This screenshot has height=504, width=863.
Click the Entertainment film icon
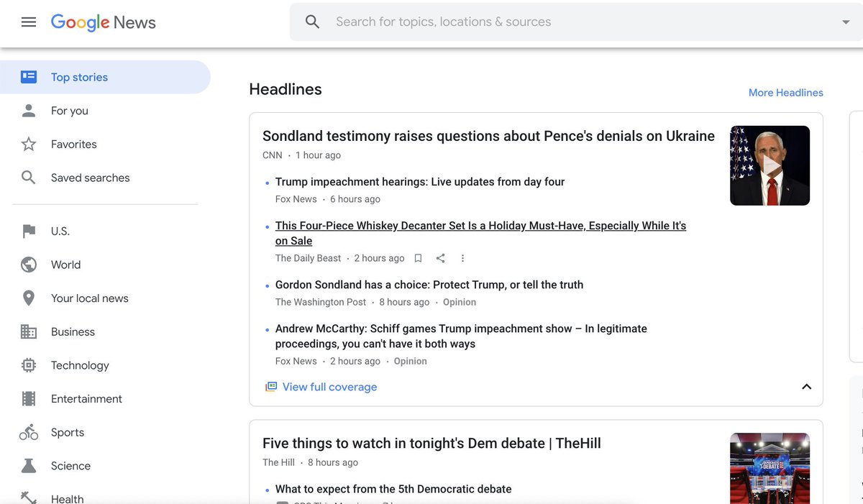(x=29, y=399)
